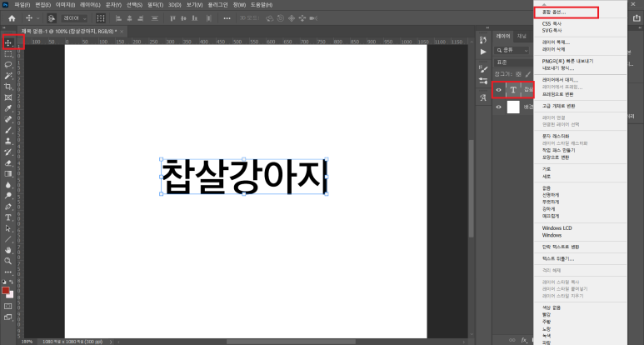Click the Home icon in options bar

12,18
